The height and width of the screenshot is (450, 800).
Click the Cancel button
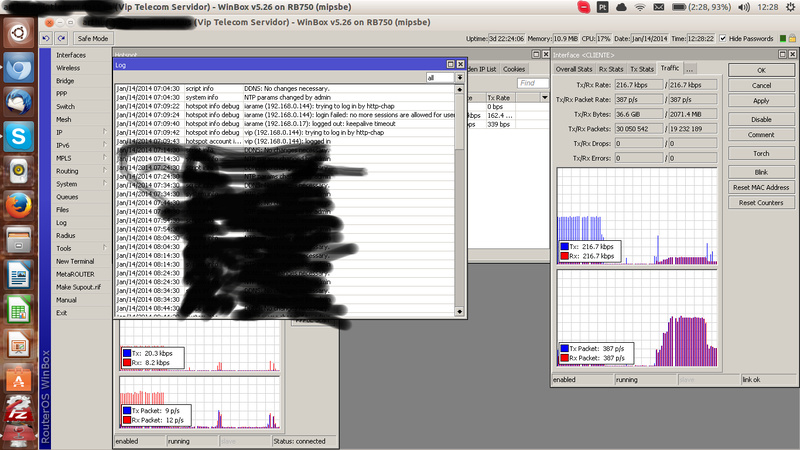(761, 85)
